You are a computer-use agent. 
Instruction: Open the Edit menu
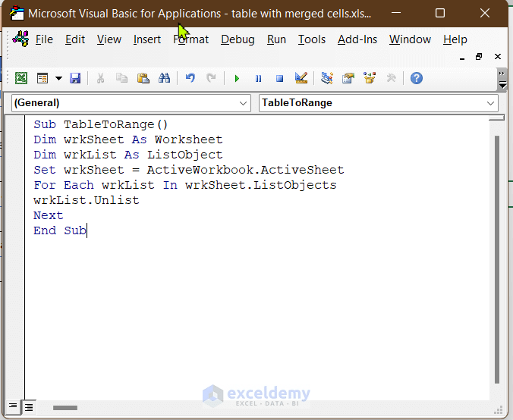(75, 39)
